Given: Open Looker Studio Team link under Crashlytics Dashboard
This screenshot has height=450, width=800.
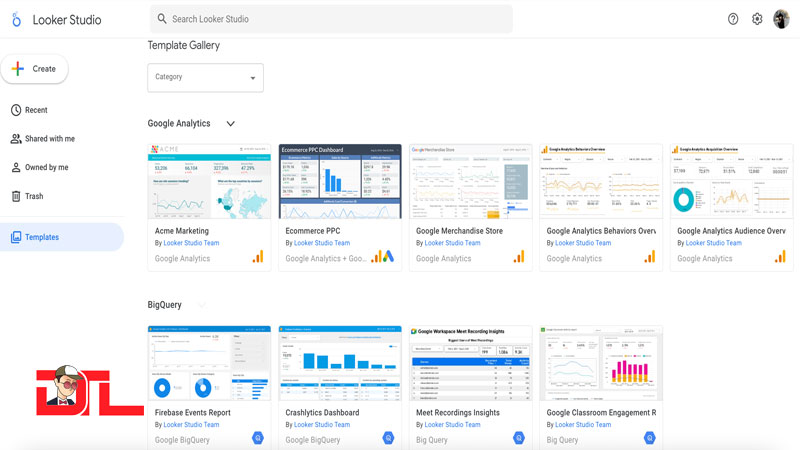Looking at the screenshot, I should point(322,424).
